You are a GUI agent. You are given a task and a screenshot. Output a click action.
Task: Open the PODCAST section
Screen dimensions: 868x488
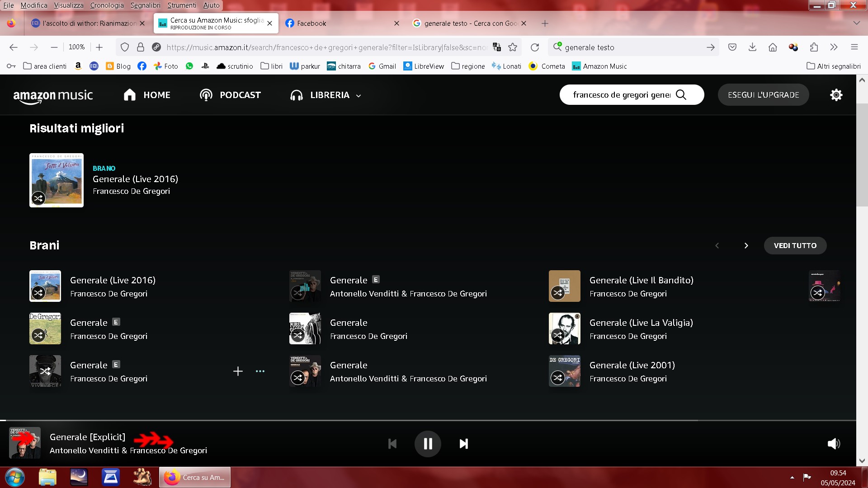pos(230,95)
